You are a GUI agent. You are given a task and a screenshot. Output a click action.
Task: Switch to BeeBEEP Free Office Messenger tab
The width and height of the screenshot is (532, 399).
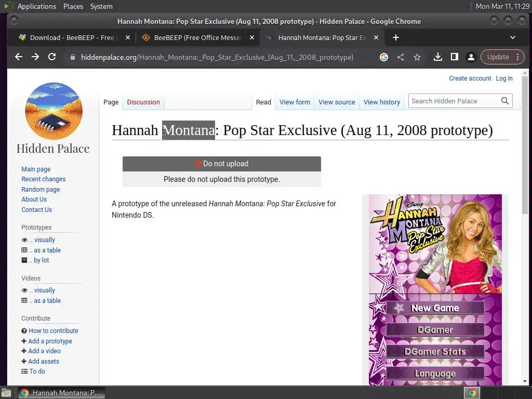(x=198, y=37)
